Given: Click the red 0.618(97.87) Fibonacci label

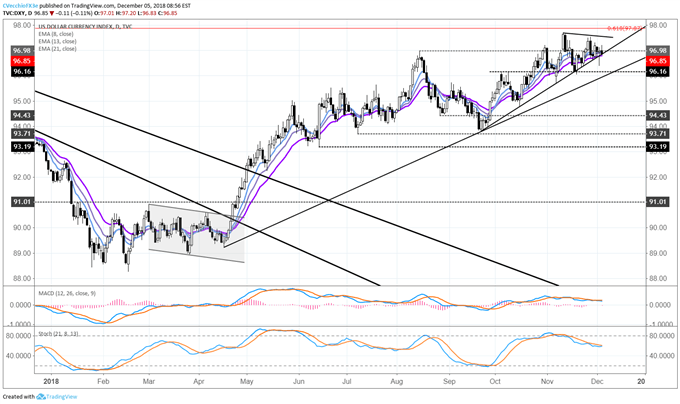Looking at the screenshot, I should click(x=625, y=28).
